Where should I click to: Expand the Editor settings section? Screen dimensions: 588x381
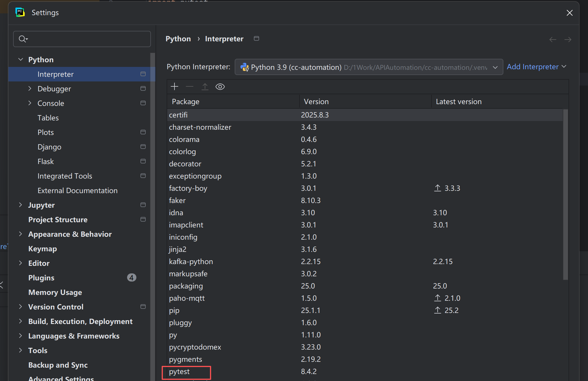[x=20, y=263]
